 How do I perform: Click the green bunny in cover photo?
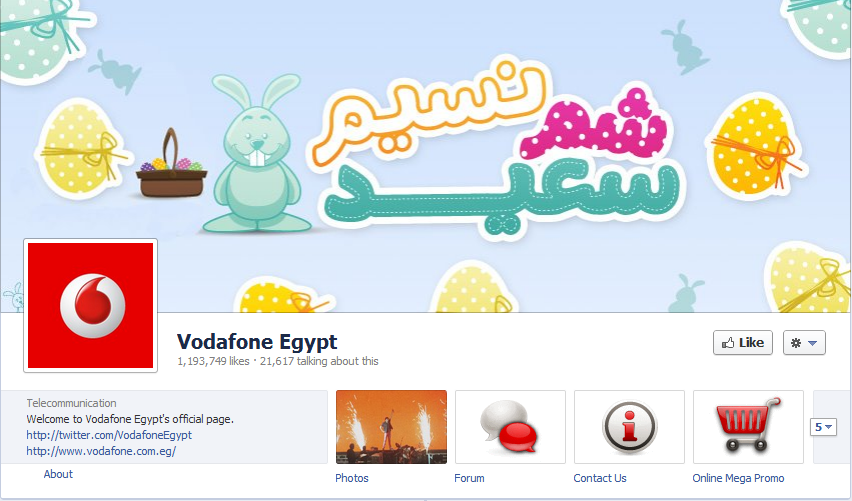256,153
